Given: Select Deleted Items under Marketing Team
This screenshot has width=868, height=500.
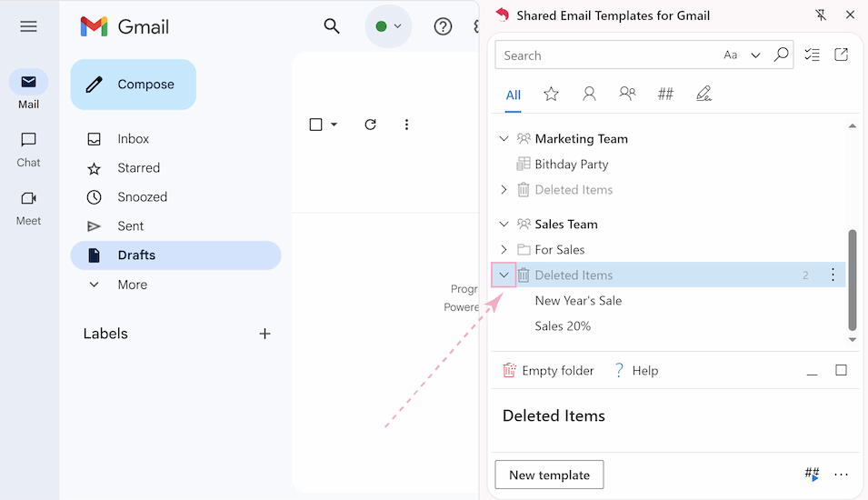Looking at the screenshot, I should point(669,190).
